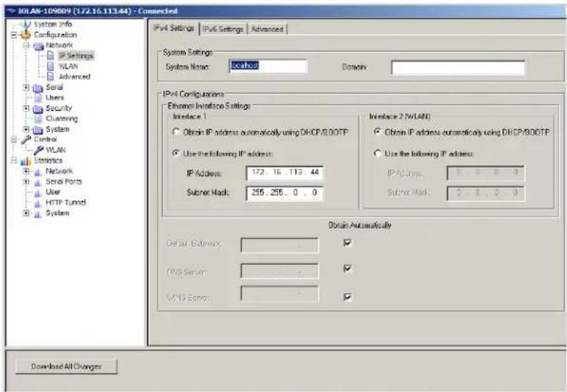The width and height of the screenshot is (567, 392).
Task: Select HTTP Tunnel in the tree
Action: [65, 202]
